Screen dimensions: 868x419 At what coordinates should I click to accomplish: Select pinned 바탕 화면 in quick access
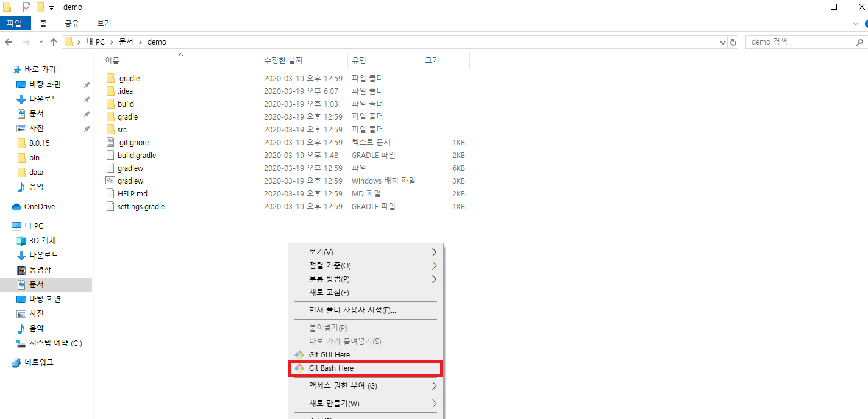(x=45, y=84)
